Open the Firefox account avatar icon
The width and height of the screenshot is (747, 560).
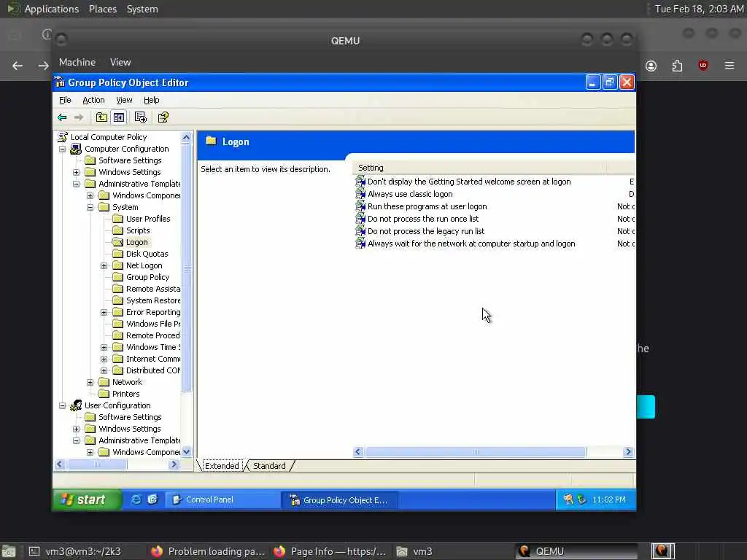(651, 66)
